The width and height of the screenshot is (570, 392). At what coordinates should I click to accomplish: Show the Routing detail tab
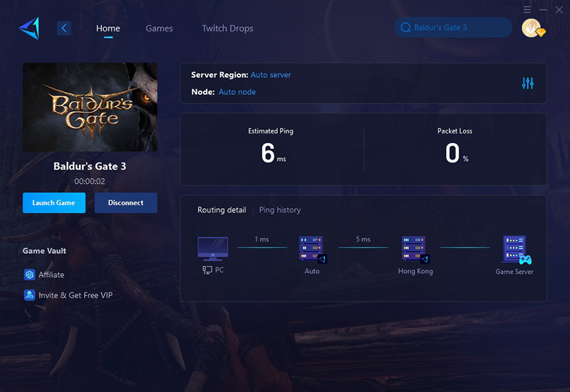[222, 210]
